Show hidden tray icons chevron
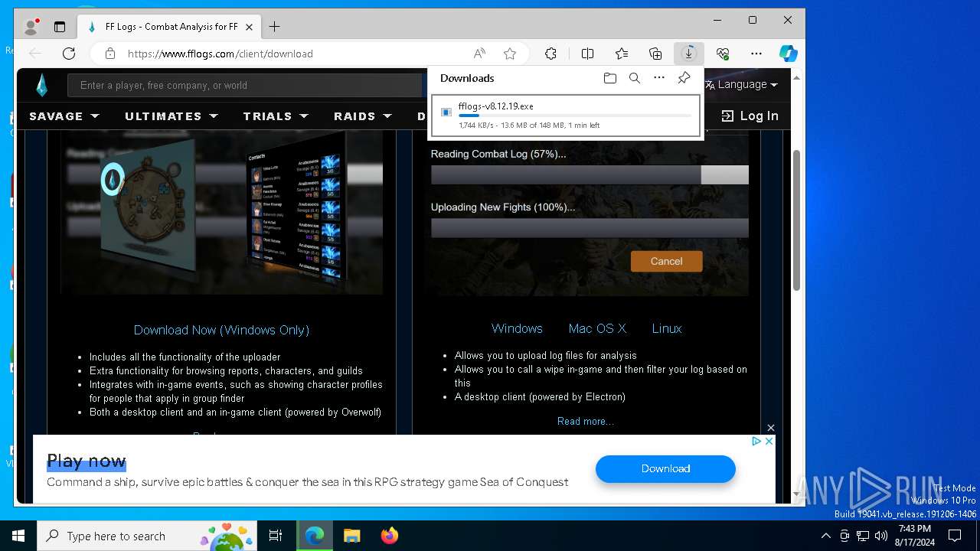Viewport: 980px width, 551px height. coord(825,536)
